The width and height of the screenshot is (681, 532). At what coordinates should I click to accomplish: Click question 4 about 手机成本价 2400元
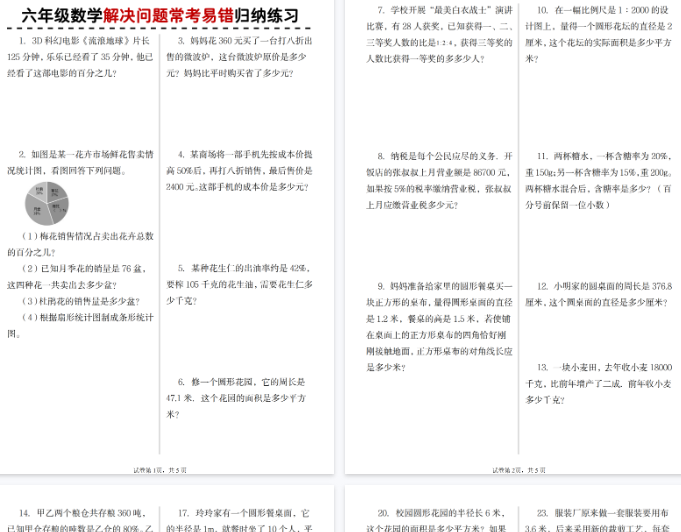point(239,171)
